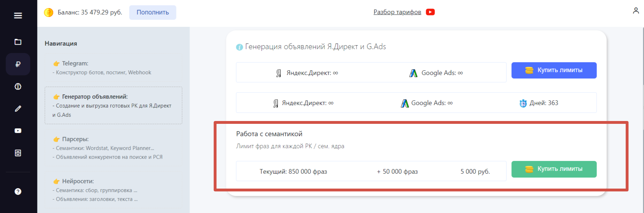Open the Нейросети navigation section
The image size is (644, 213).
pyautogui.click(x=114, y=190)
